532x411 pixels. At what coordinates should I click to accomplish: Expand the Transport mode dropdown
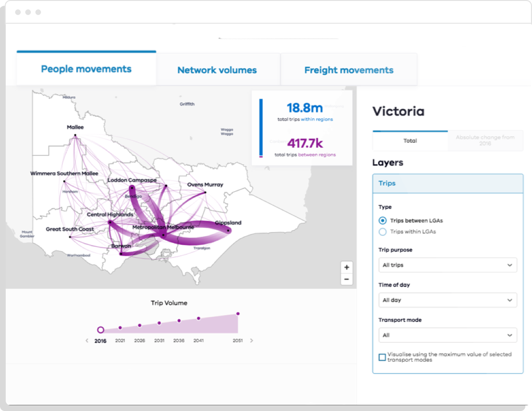(x=447, y=335)
